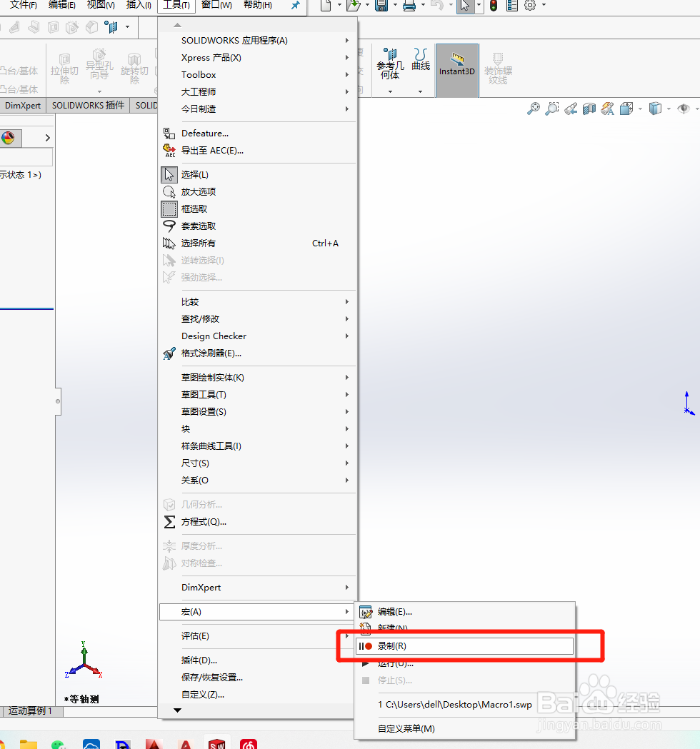
Task: Open the 视图(V) menu
Action: [101, 5]
